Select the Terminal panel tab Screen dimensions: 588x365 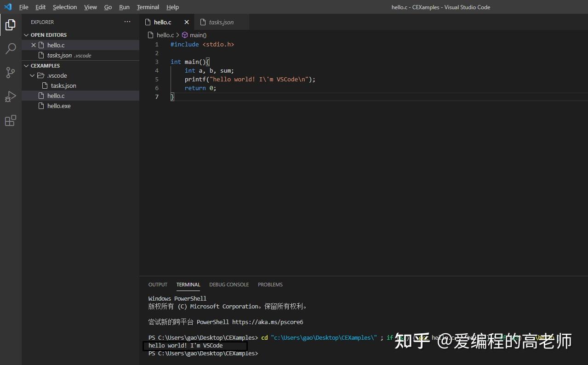point(188,285)
